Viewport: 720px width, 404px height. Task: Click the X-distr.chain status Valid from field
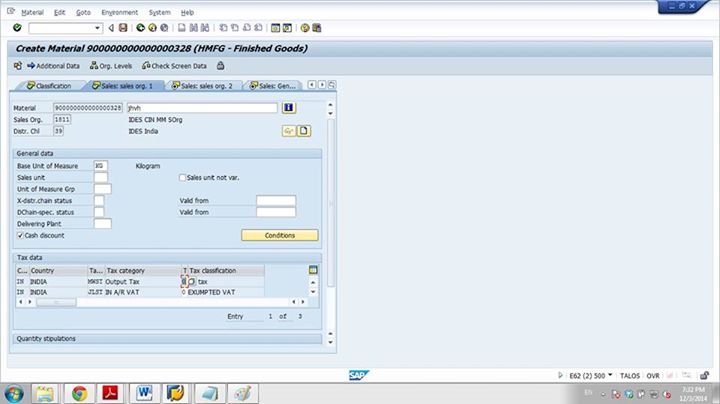point(276,200)
